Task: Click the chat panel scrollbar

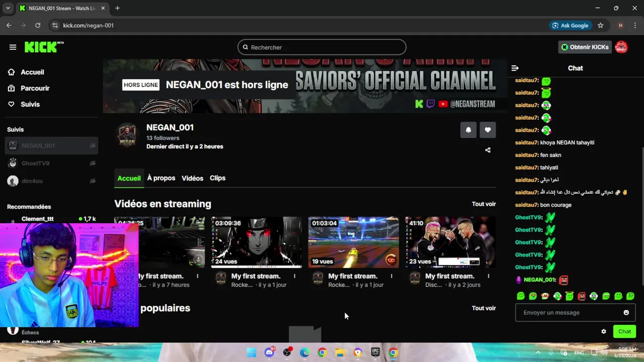Action: tap(642, 216)
